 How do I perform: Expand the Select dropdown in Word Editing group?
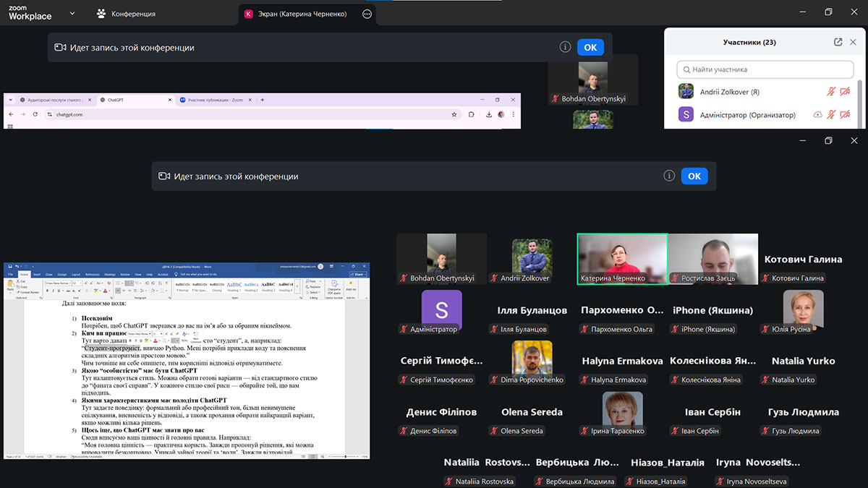[313, 292]
